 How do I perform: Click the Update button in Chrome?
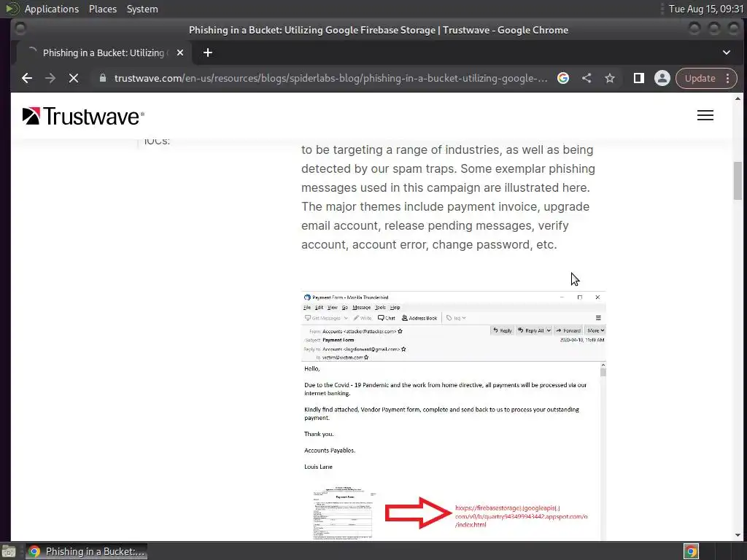700,78
